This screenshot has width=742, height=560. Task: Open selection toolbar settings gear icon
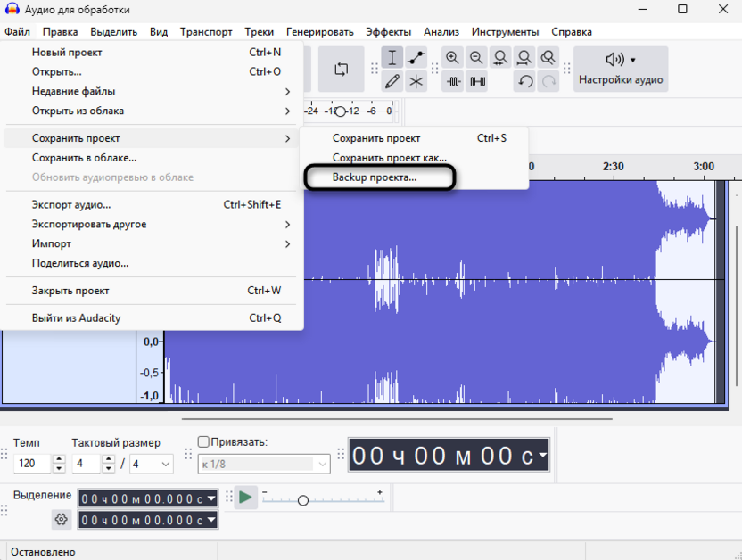(61, 519)
